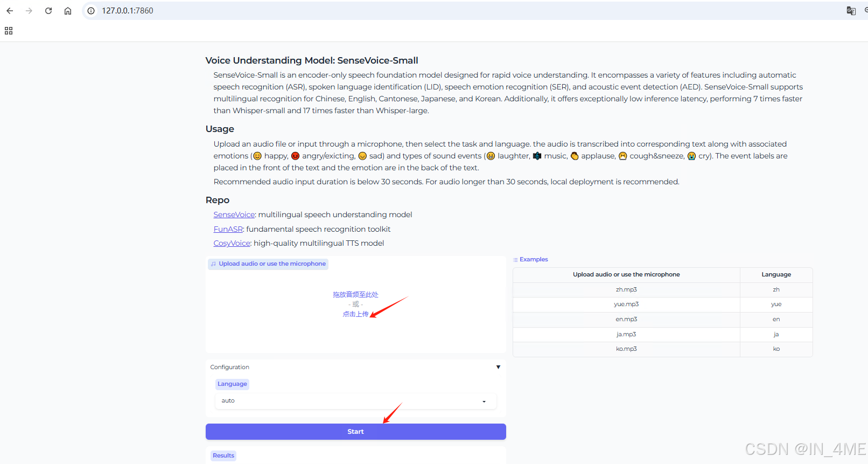Click the upload link in audio drop area
Image resolution: width=868 pixels, height=464 pixels.
pos(355,314)
